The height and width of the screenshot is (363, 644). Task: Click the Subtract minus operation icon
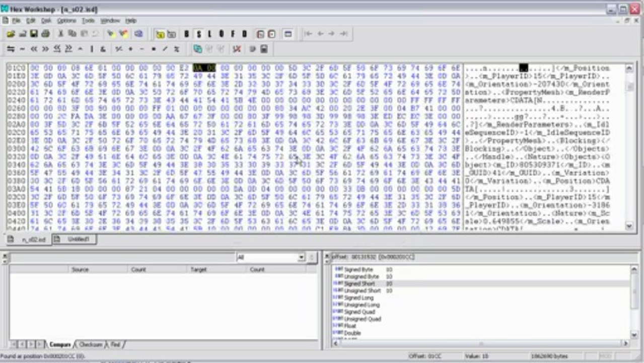pyautogui.click(x=142, y=49)
